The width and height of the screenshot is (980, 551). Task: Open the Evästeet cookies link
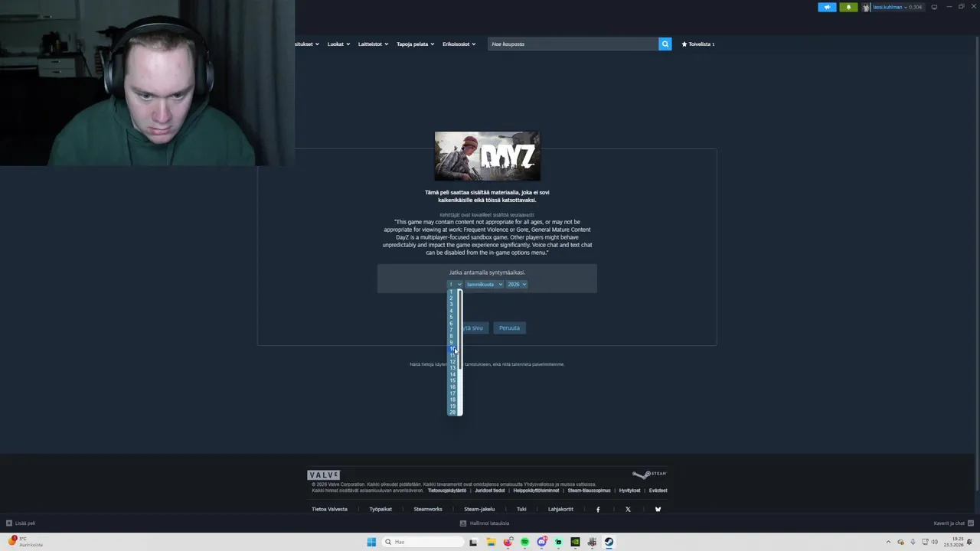click(658, 491)
